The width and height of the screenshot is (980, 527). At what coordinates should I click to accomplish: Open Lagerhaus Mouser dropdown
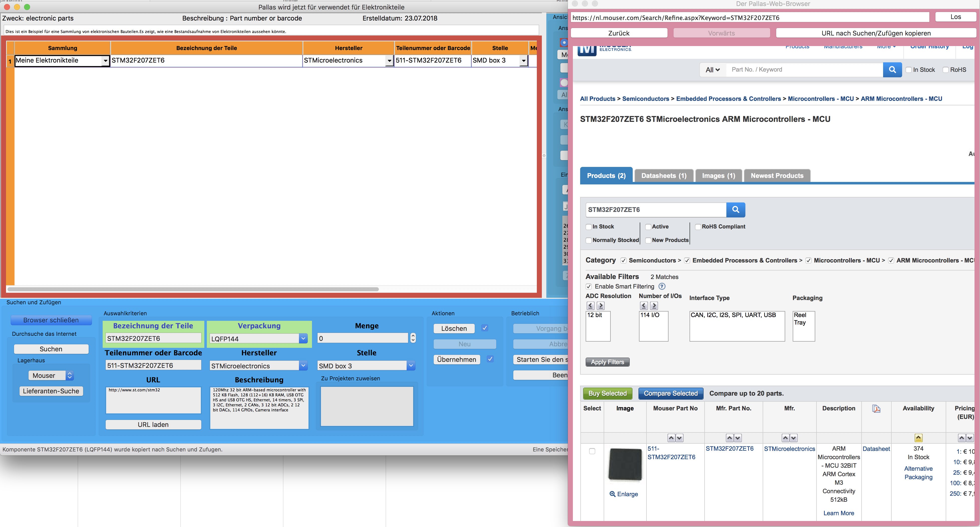click(51, 375)
